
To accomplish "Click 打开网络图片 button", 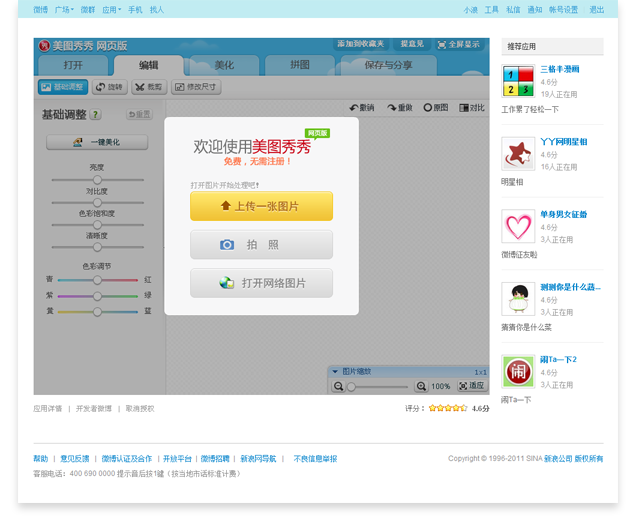I will tap(261, 283).
